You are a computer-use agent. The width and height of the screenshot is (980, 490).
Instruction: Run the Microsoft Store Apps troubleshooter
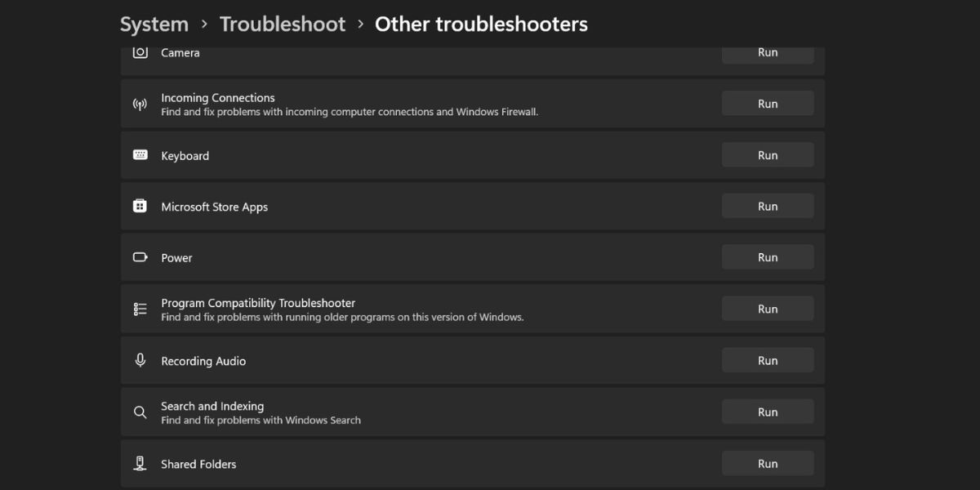tap(767, 206)
